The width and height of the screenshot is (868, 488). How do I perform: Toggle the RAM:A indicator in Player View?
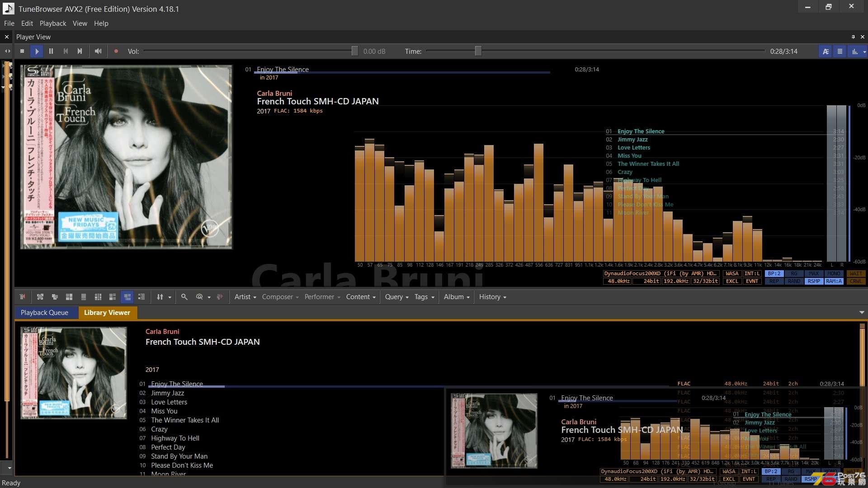pos(834,281)
